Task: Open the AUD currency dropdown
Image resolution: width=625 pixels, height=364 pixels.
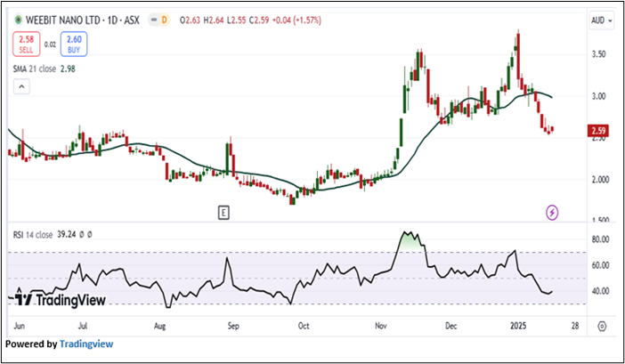Action: (602, 20)
